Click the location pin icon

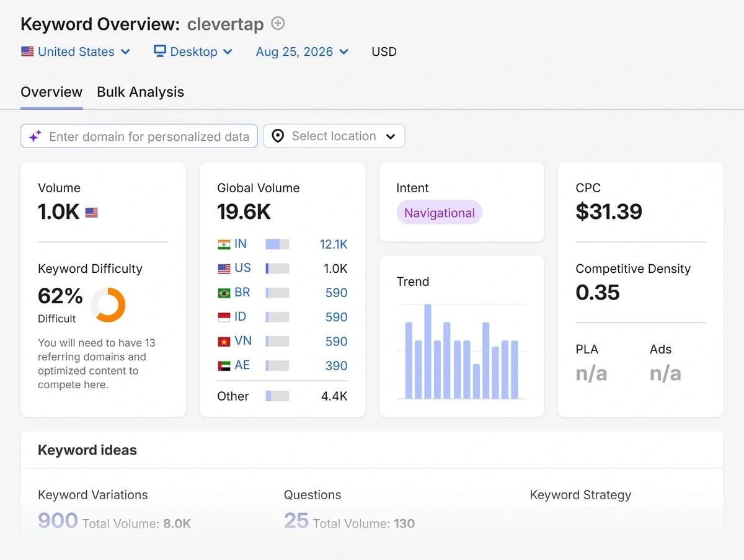click(278, 136)
